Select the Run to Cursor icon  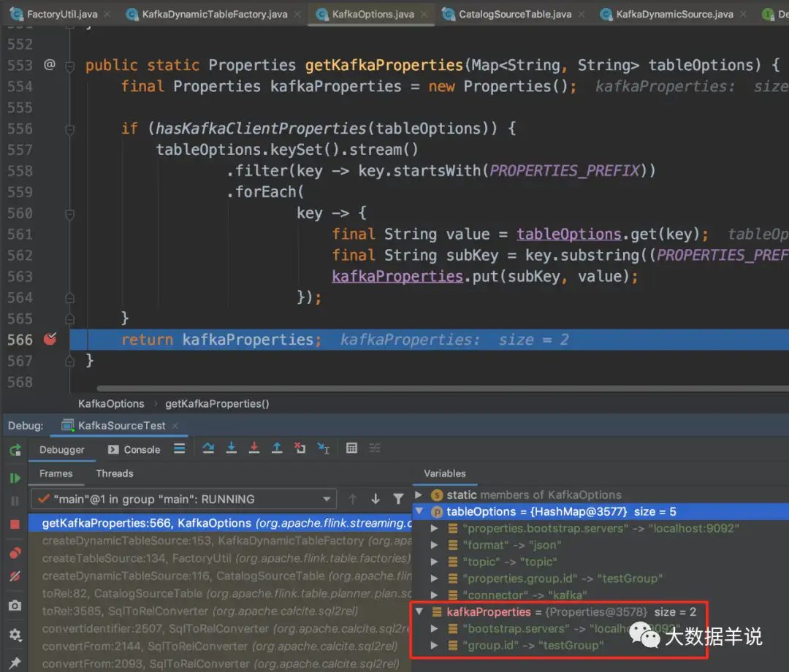coord(324,448)
